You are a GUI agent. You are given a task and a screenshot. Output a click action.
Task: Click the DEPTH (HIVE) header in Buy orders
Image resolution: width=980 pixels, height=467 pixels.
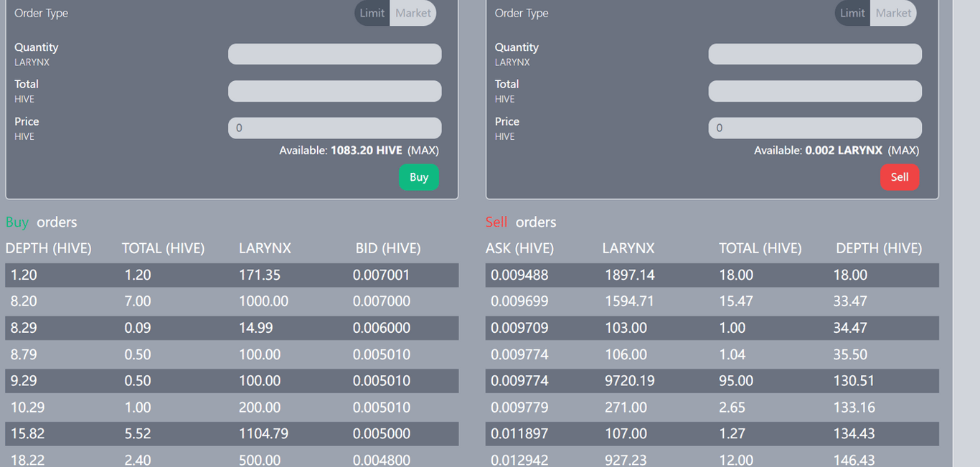point(49,248)
